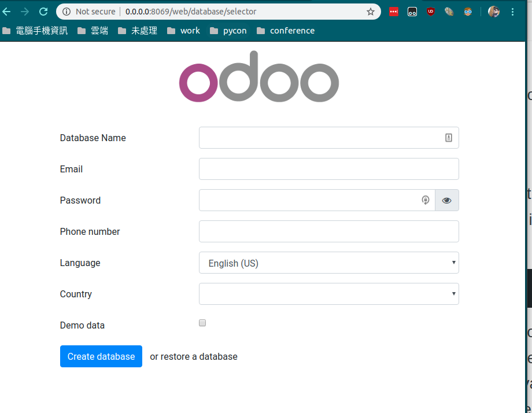532x413 pixels.
Task: Click the URL address bar text
Action: point(191,12)
